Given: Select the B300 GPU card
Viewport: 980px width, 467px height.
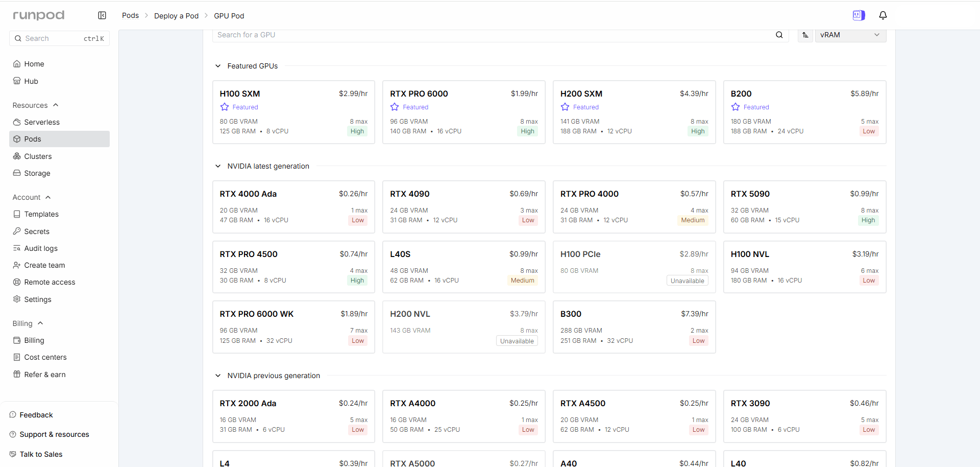Looking at the screenshot, I should [x=634, y=327].
